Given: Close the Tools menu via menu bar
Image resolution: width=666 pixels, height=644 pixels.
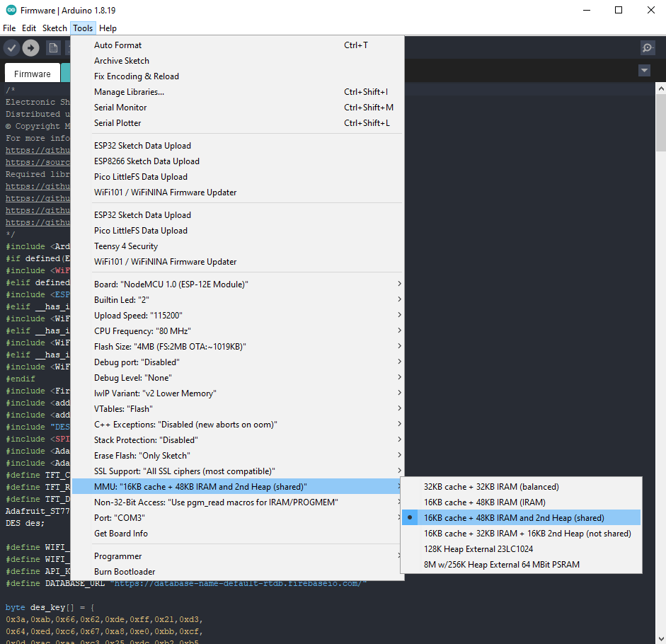Looking at the screenshot, I should (83, 28).
